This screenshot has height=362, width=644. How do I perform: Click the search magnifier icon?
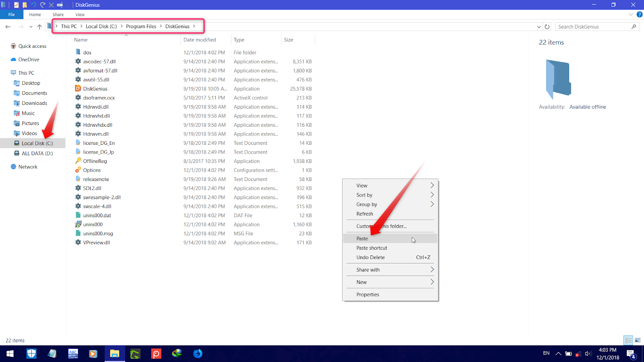click(634, 27)
